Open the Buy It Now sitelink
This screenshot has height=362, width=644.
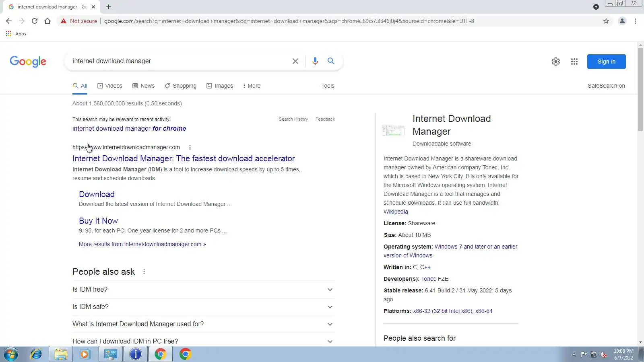pos(98,221)
